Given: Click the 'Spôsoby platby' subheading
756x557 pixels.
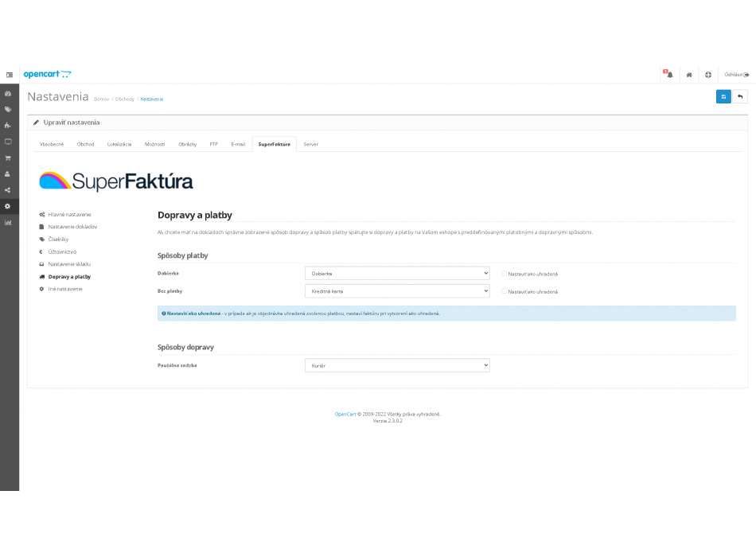Looking at the screenshot, I should point(183,255).
